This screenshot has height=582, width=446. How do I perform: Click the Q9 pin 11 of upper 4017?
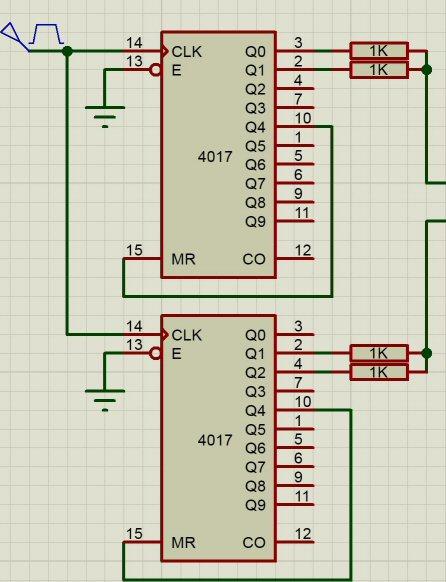pyautogui.click(x=295, y=221)
